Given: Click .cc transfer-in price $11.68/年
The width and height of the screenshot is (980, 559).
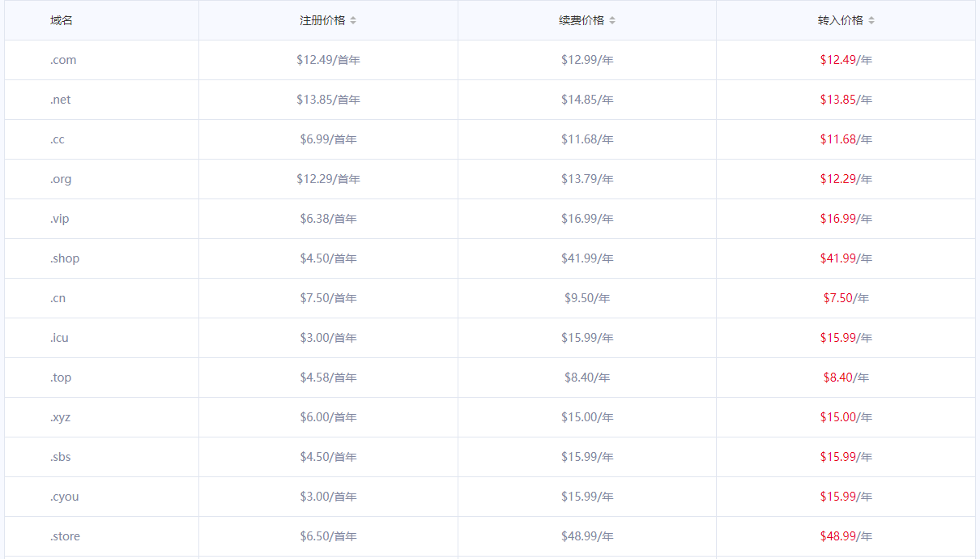Looking at the screenshot, I should (x=846, y=139).
